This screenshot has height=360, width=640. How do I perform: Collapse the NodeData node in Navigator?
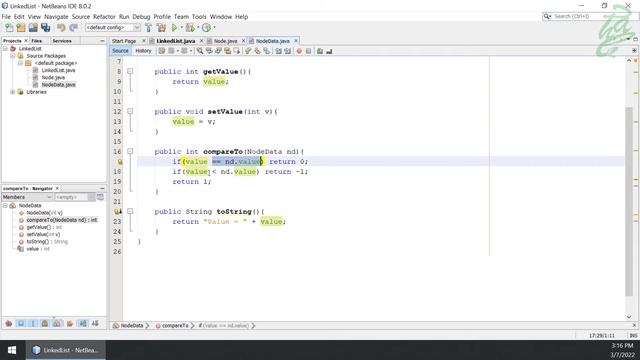pyautogui.click(x=5, y=206)
